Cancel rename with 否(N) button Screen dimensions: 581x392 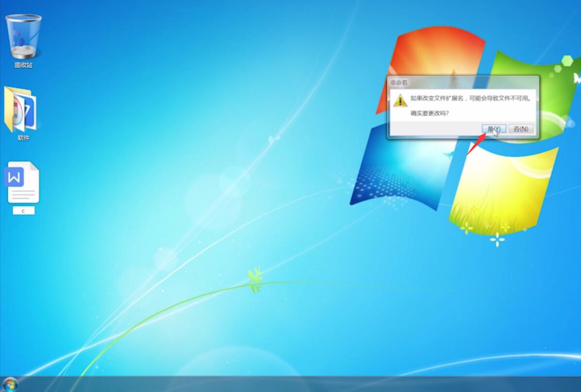tap(521, 129)
